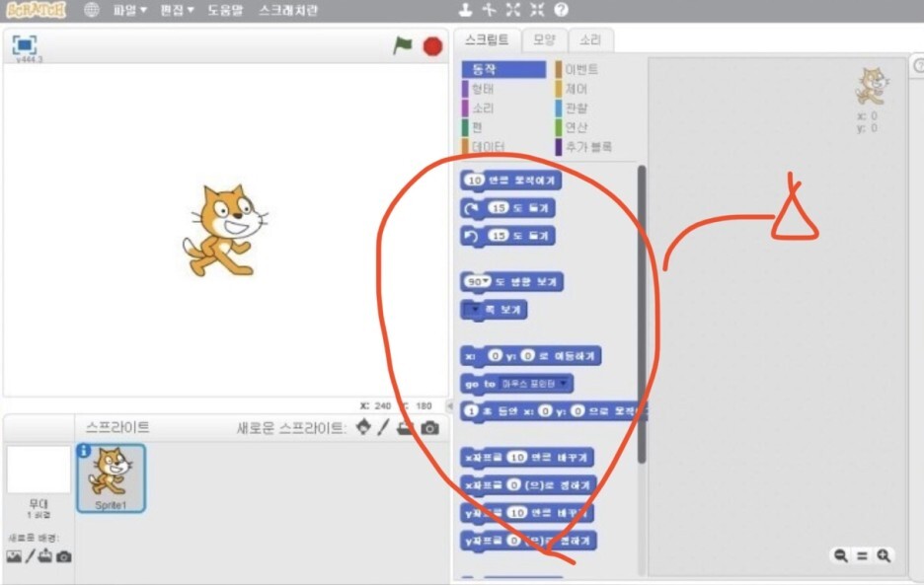
Task: Switch to the 스크립트 tab
Action: coord(487,40)
